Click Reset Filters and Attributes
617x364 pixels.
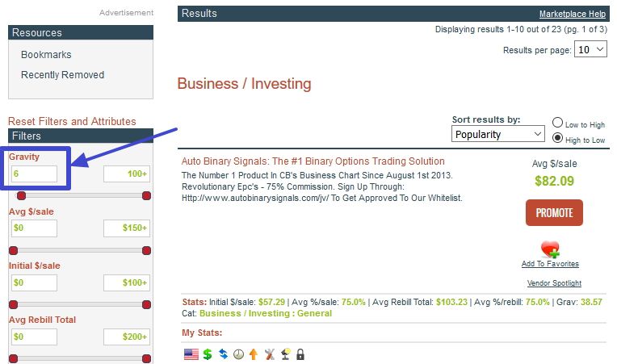72,121
